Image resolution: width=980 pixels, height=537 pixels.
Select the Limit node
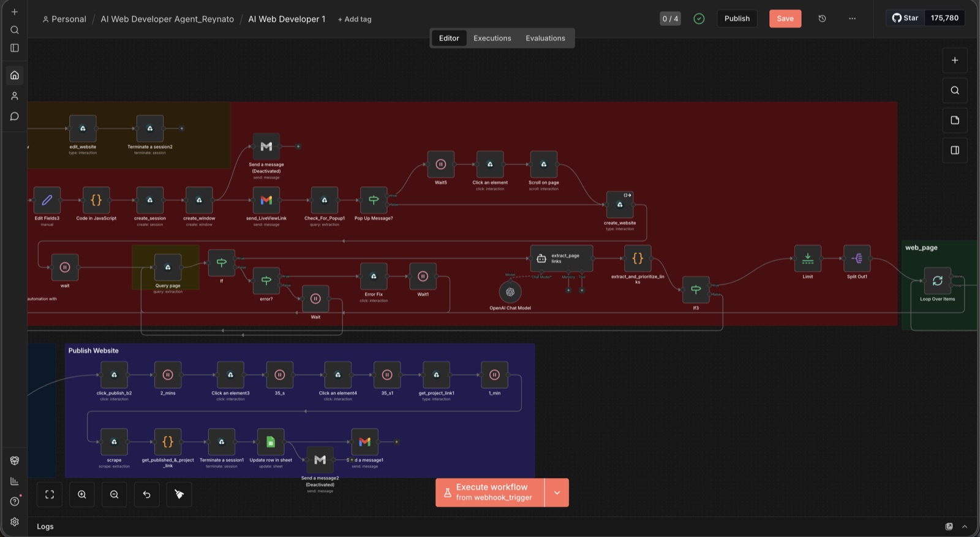tap(808, 259)
